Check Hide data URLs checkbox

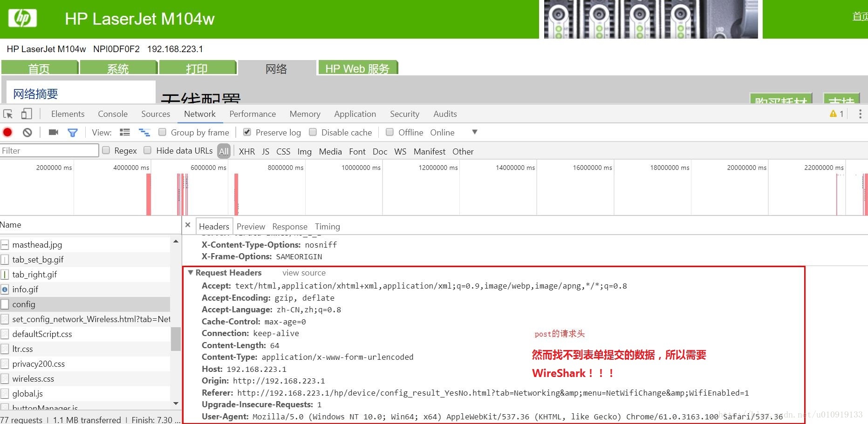147,150
